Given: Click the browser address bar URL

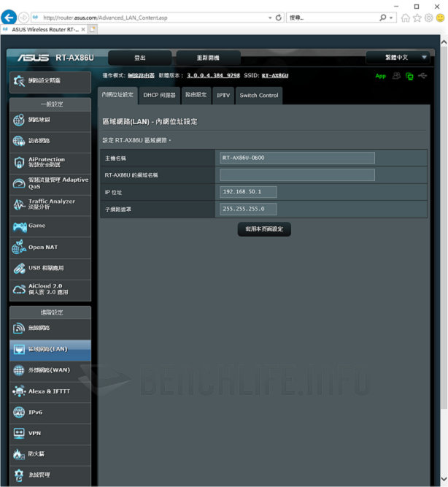Looking at the screenshot, I should click(105, 18).
